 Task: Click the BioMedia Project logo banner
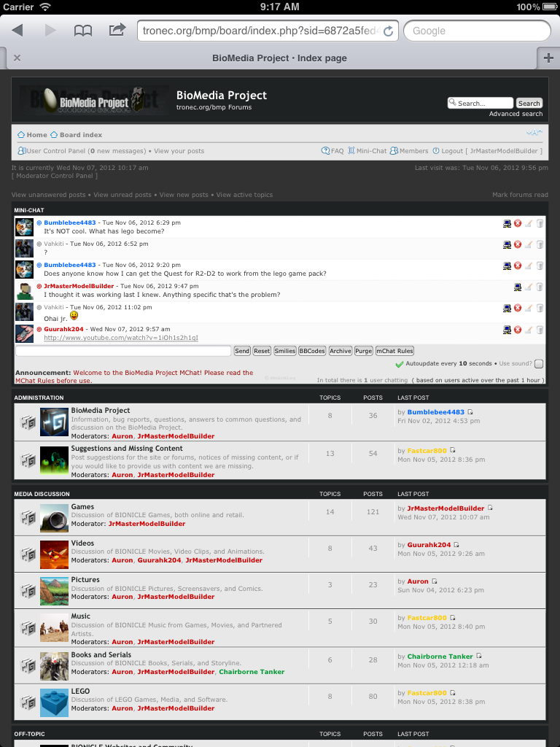point(94,100)
